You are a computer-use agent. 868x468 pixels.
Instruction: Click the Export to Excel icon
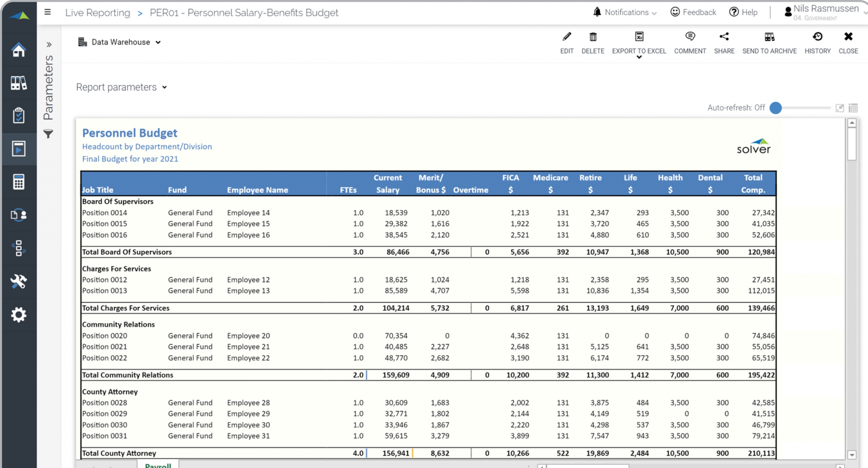[x=639, y=37]
